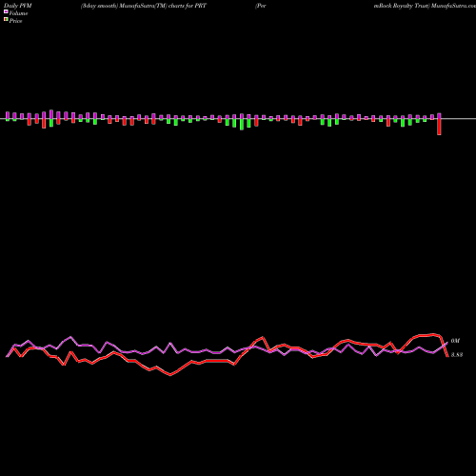Click the 'Volume' legend label
The width and height of the screenshot is (476, 476).
click(x=18, y=13)
